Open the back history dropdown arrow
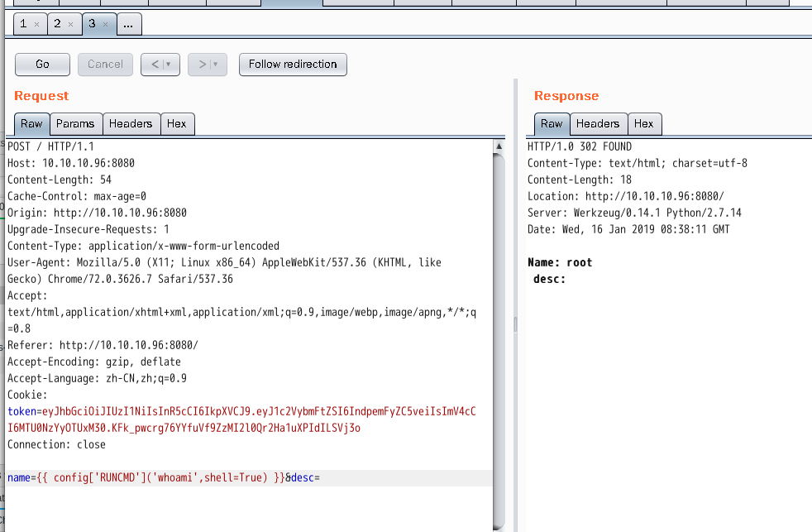Viewport: 812px width, 532px height. point(169,65)
